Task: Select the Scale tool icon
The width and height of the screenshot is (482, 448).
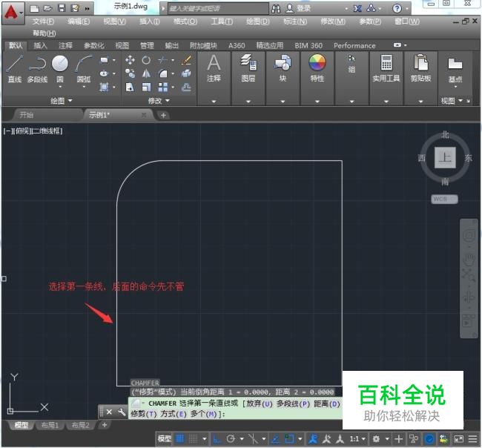Action: 146,88
